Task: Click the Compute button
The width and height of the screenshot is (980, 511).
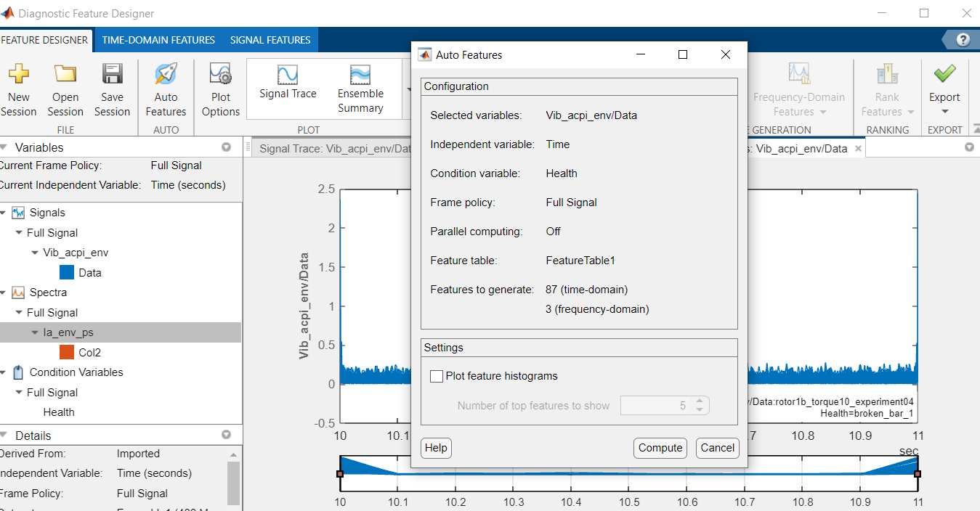Action: click(x=660, y=448)
